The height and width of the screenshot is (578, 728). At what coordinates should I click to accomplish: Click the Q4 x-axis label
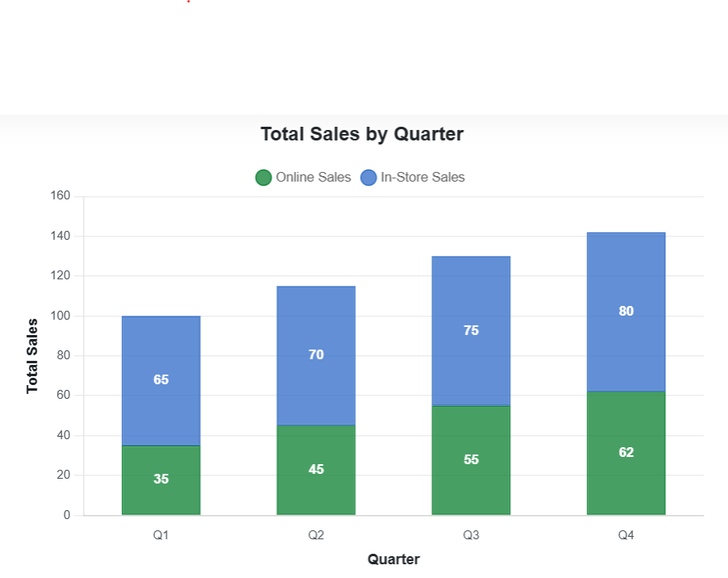(x=626, y=535)
